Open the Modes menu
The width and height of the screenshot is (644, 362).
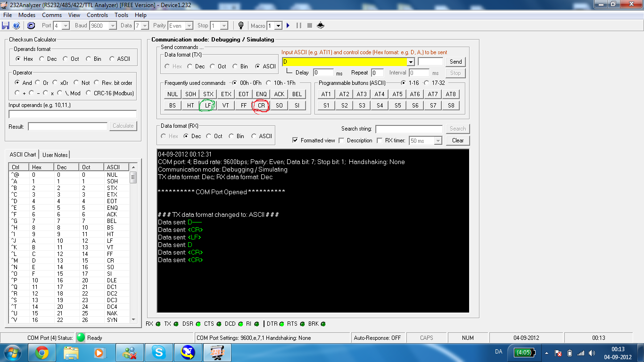pyautogui.click(x=27, y=15)
